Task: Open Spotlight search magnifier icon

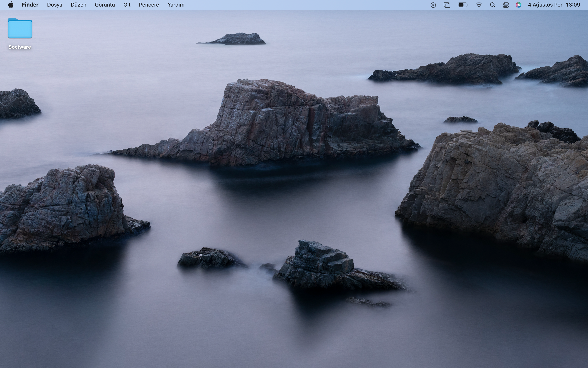Action: [x=492, y=5]
